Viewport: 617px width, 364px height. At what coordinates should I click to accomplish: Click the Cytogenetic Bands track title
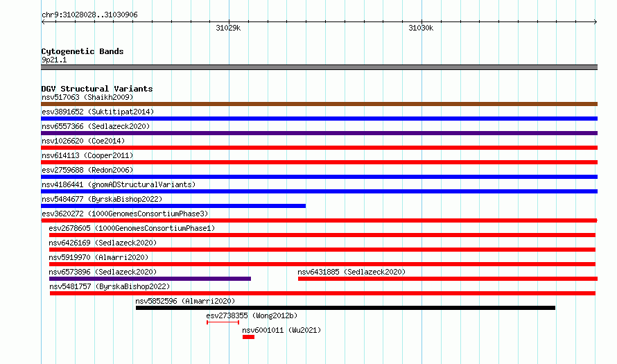click(82, 51)
